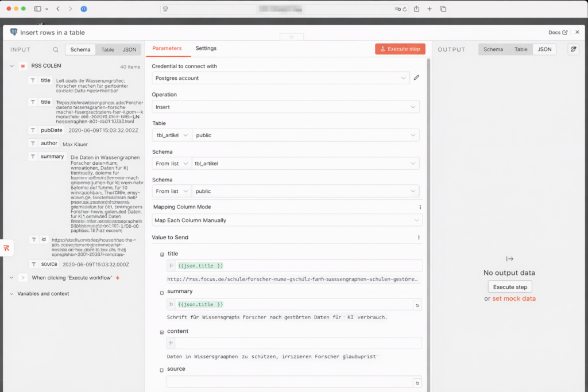Click the Docs external link
Screen dimensions: 588x392
[x=558, y=33]
